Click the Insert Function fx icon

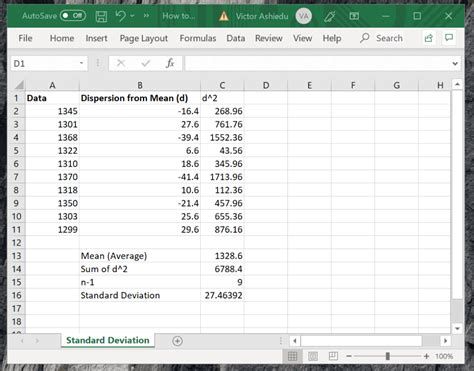(170, 63)
